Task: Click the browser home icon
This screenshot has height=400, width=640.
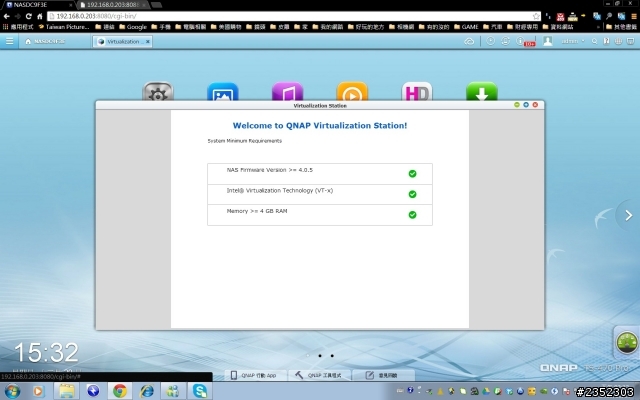Action: [x=40, y=16]
